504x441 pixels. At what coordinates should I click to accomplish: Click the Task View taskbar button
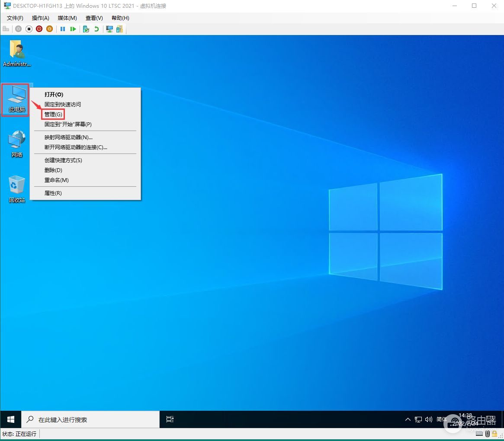(x=170, y=419)
